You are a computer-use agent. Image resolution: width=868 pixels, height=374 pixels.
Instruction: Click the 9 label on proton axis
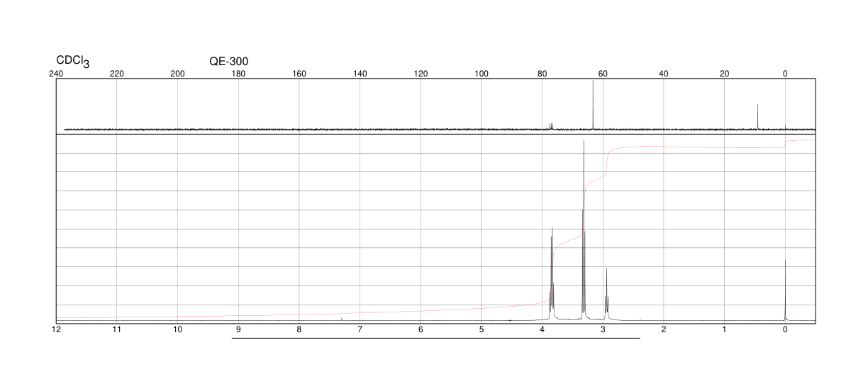click(x=238, y=330)
